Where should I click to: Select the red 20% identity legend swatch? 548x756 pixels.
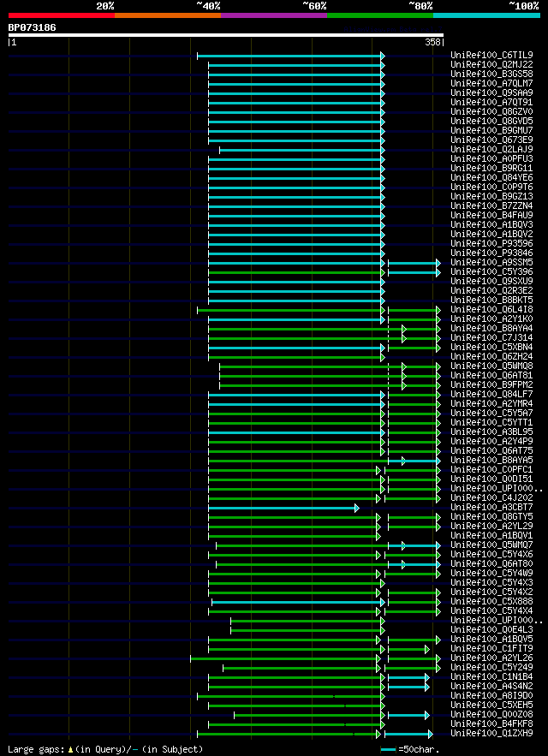point(62,15)
